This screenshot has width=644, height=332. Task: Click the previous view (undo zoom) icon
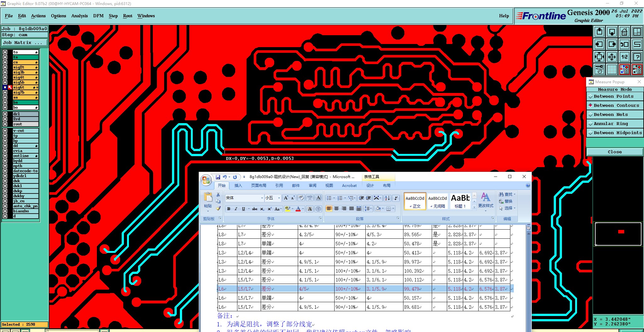(624, 44)
